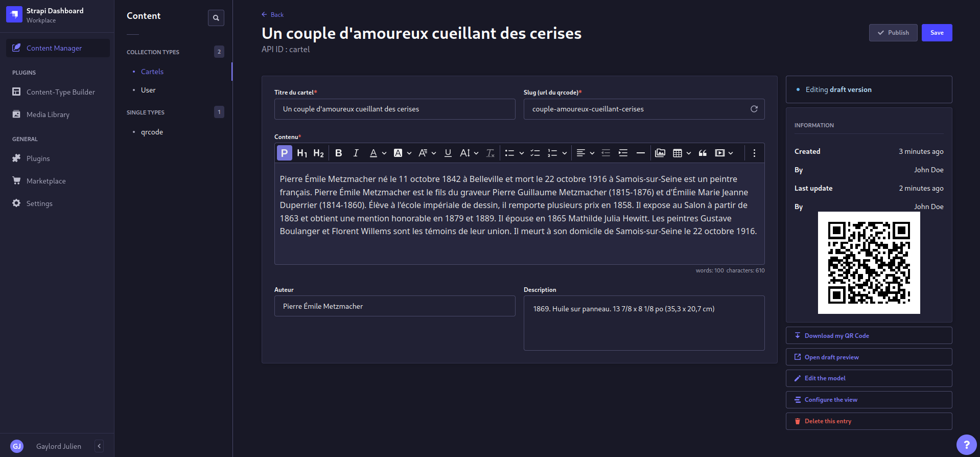Open draft preview
Viewport: 980px width, 457px height.
coord(869,357)
